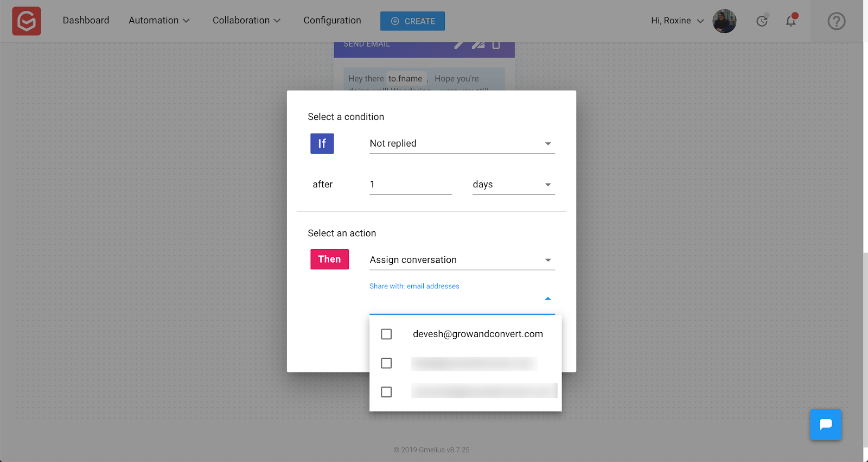Open the Automation menu
The height and width of the screenshot is (462, 868).
159,21
